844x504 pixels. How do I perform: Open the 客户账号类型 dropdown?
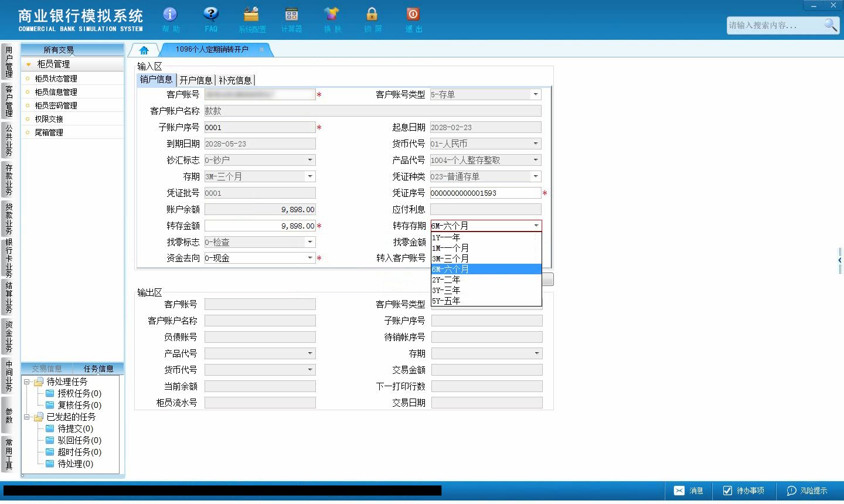[536, 94]
